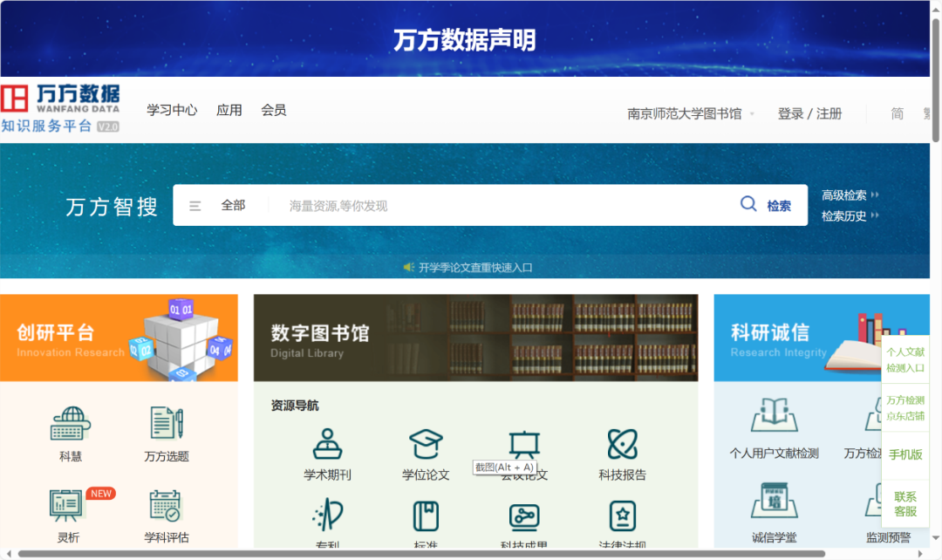942x560 pixels.
Task: Click the 检索 search button
Action: coord(779,206)
